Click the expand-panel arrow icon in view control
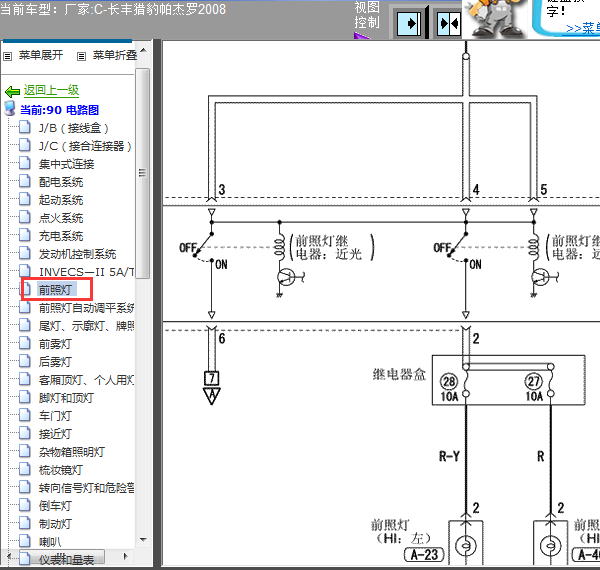 click(409, 24)
